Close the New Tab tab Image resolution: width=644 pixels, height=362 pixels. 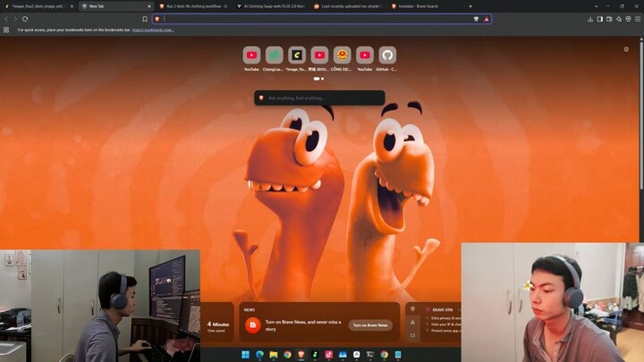[149, 6]
